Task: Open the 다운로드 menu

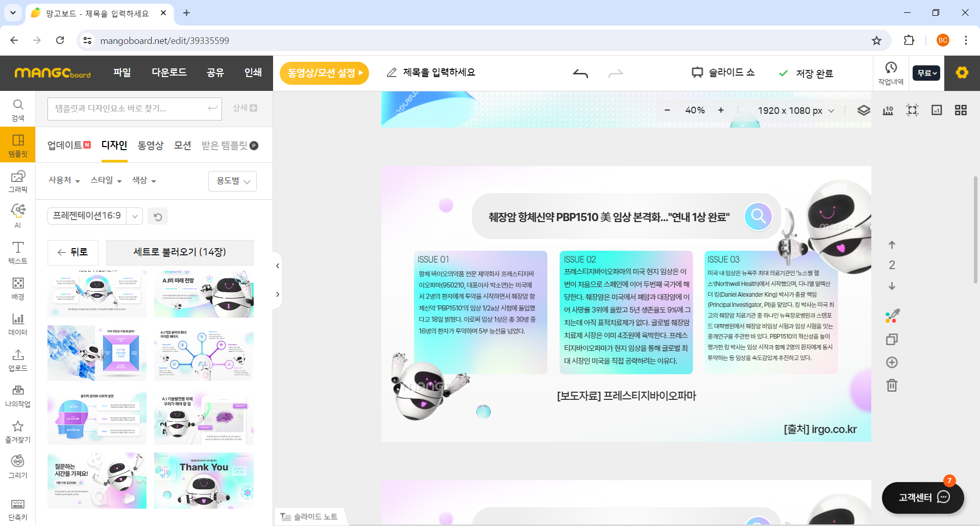Action: point(169,73)
